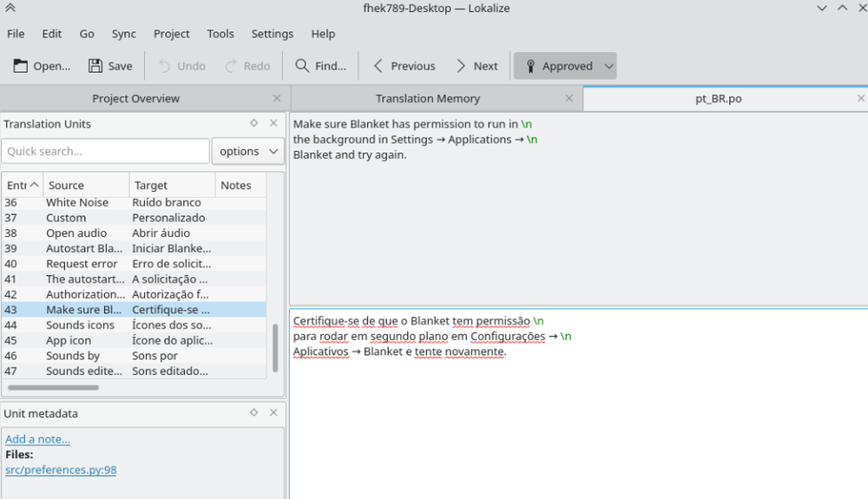Click the 'Add a note...' link

click(37, 439)
